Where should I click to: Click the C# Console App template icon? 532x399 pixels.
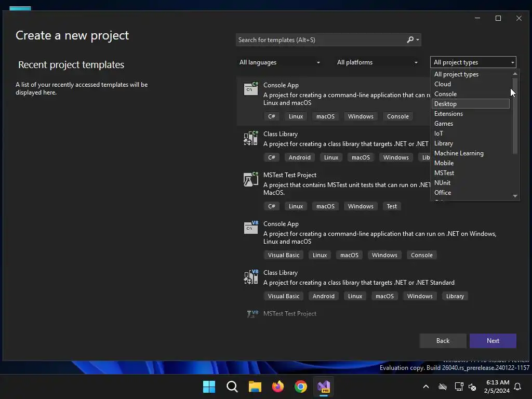coord(251,89)
